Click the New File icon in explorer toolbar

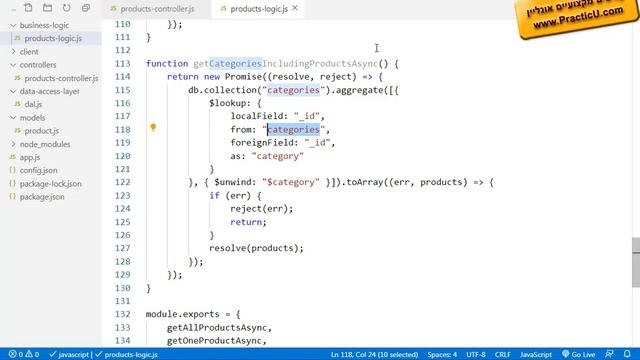(28, 8)
